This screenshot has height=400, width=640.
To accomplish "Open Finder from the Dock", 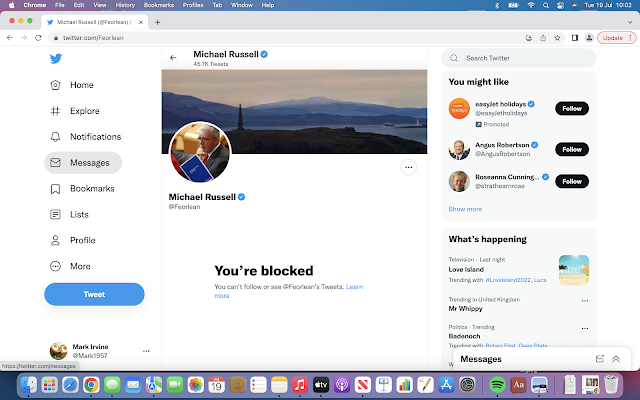I will pyautogui.click(x=29, y=384).
